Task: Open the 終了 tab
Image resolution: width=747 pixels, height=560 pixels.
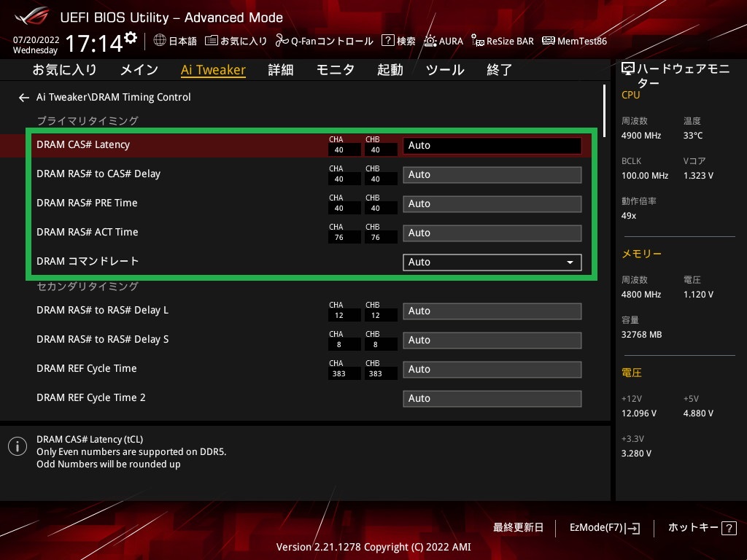Action: click(x=499, y=70)
